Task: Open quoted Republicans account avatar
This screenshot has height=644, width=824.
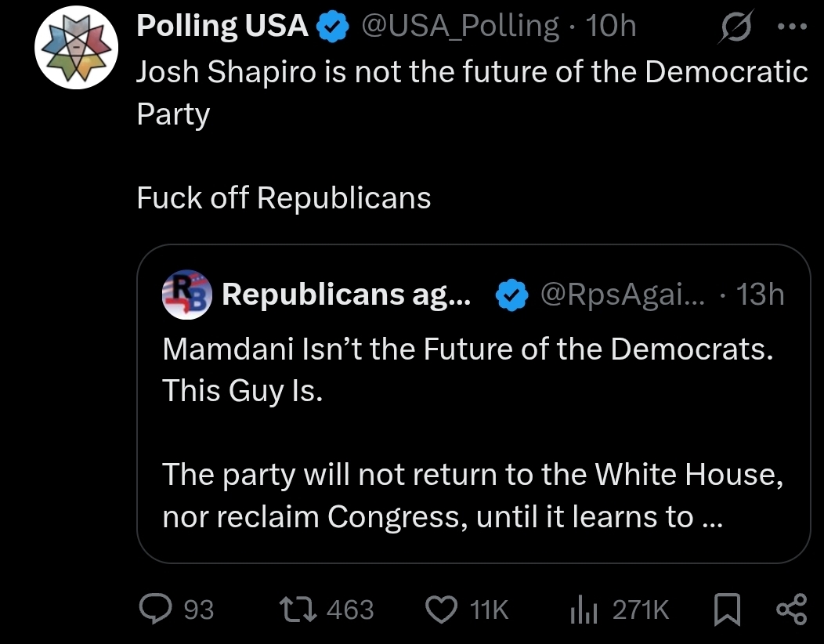Action: point(187,294)
